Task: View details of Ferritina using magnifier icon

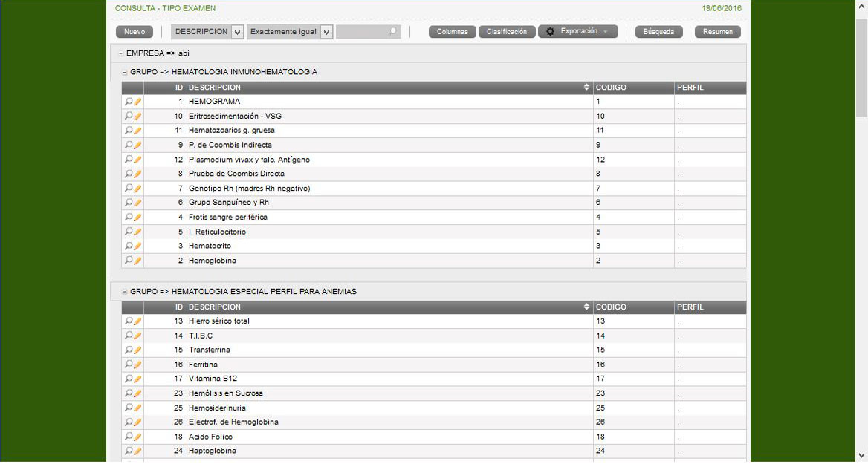Action: [129, 365]
